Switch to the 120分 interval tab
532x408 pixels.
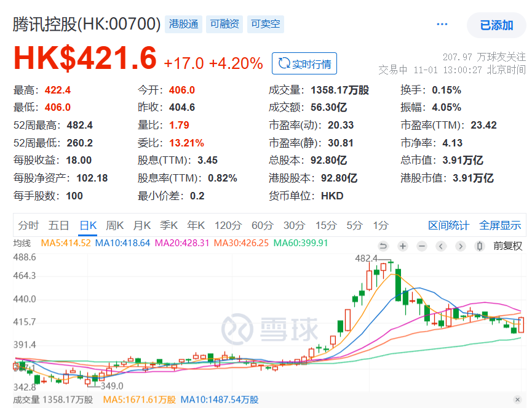click(x=228, y=225)
